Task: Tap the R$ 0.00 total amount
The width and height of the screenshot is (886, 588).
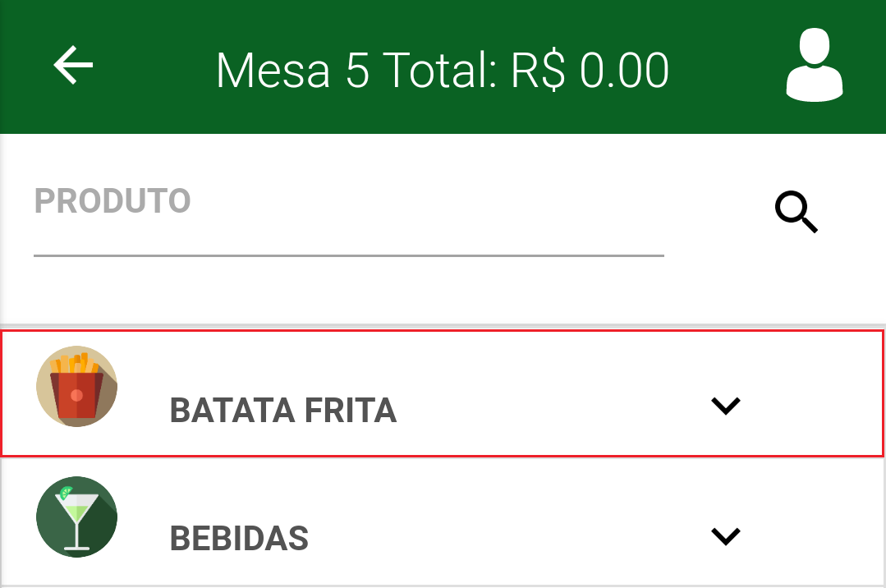Action: click(590, 70)
